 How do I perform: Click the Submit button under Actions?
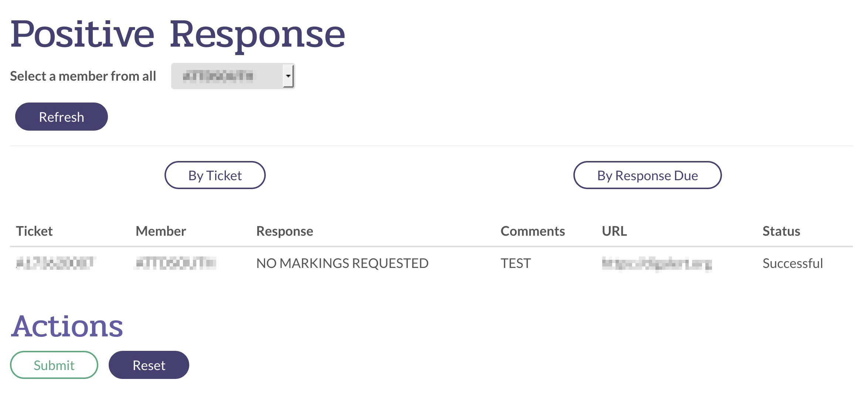click(x=54, y=365)
